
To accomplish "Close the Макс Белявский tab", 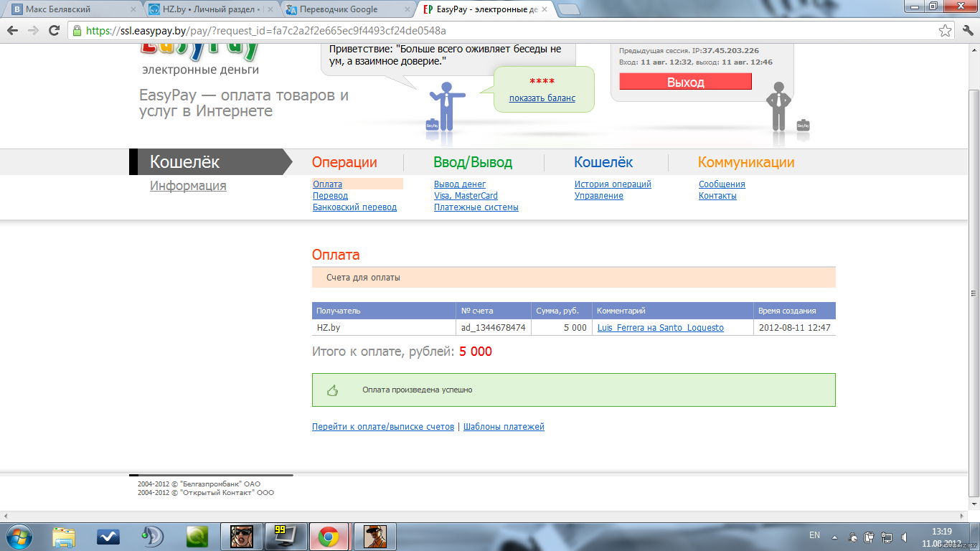I will 133,9.
